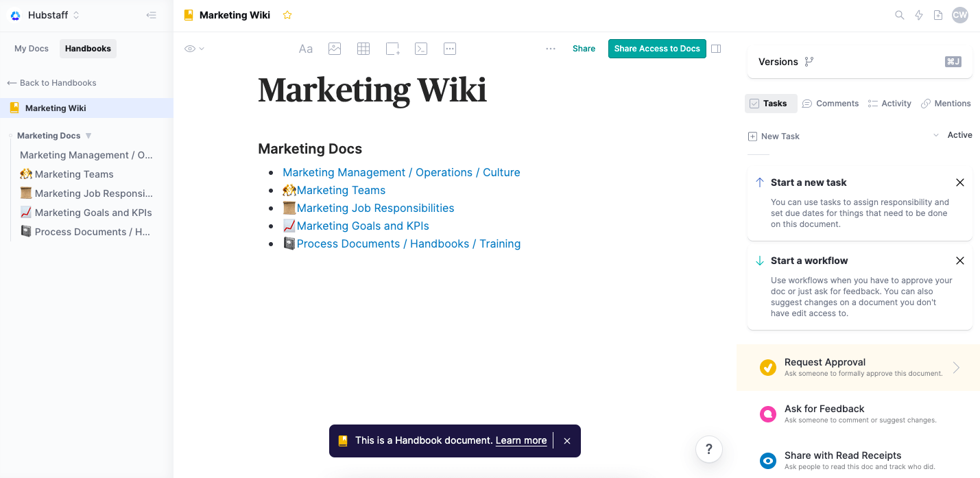Viewport: 980px width, 478px height.
Task: Click the versions branch icon
Action: (x=809, y=62)
